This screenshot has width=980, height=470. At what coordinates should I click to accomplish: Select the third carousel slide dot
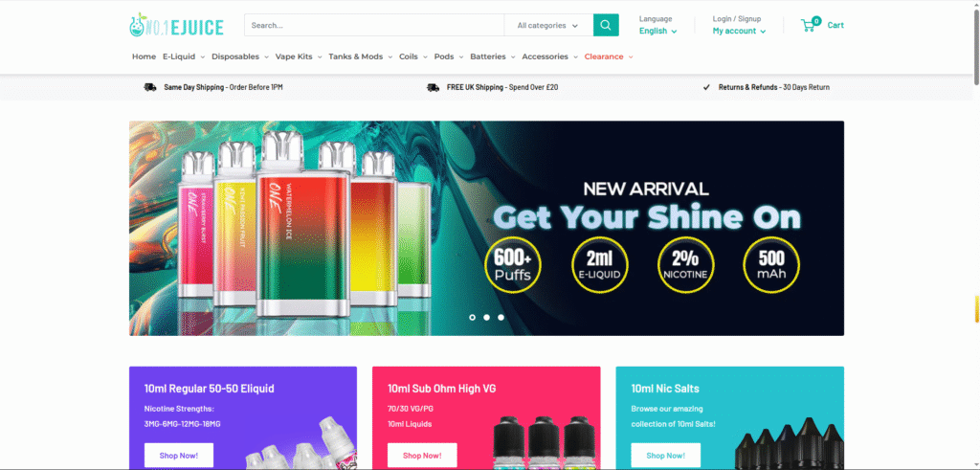click(501, 318)
